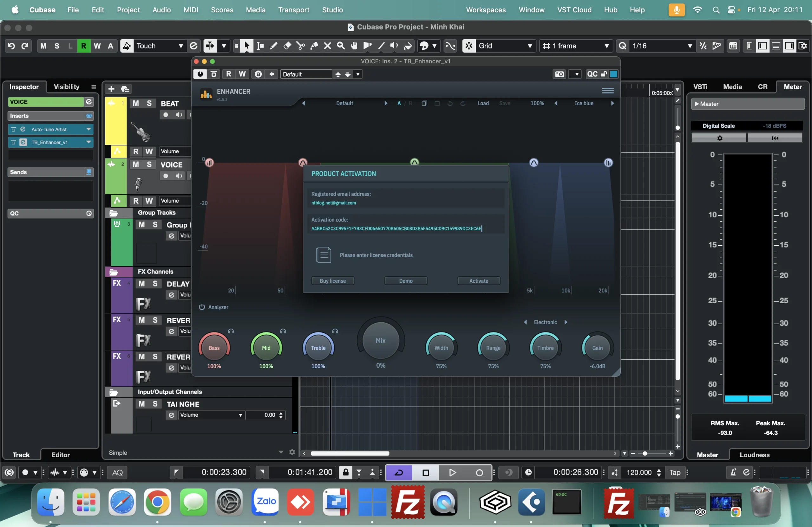Image resolution: width=812 pixels, height=527 pixels.
Task: Click the Demo button
Action: (x=406, y=280)
